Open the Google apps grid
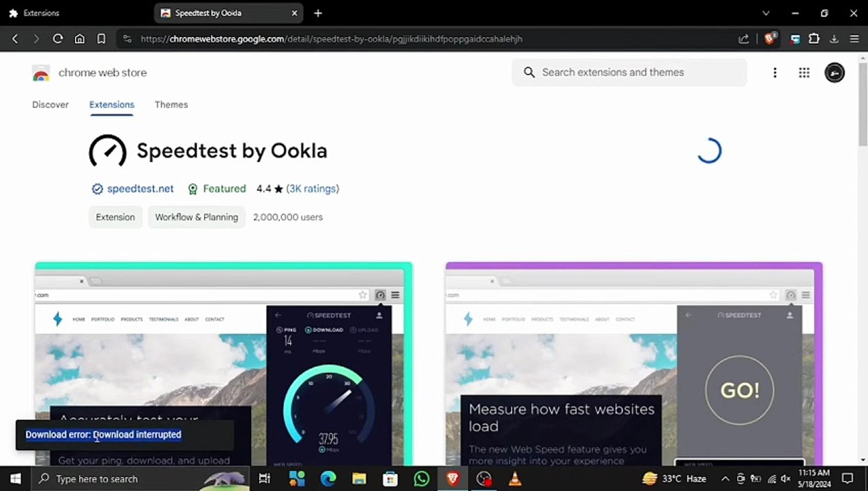Image resolution: width=868 pixels, height=491 pixels. coord(804,72)
